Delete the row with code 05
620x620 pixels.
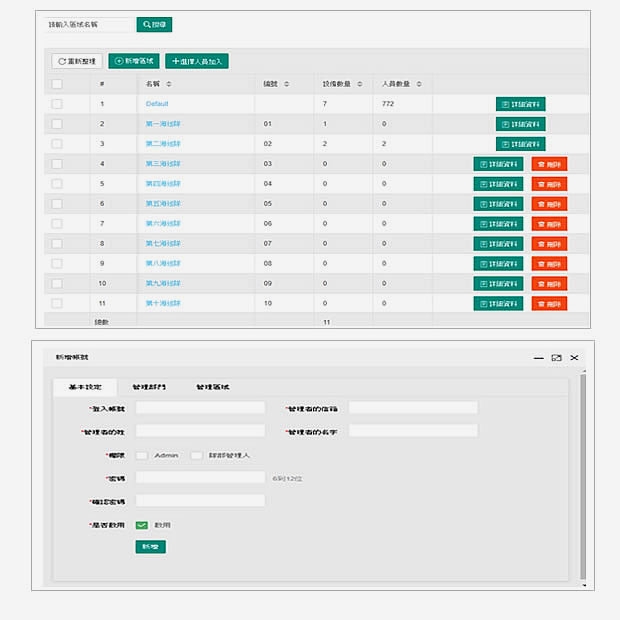click(549, 204)
